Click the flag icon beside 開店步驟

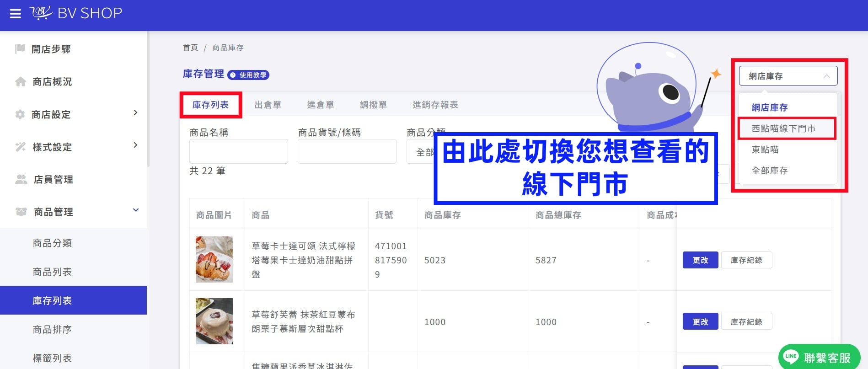pyautogui.click(x=20, y=48)
